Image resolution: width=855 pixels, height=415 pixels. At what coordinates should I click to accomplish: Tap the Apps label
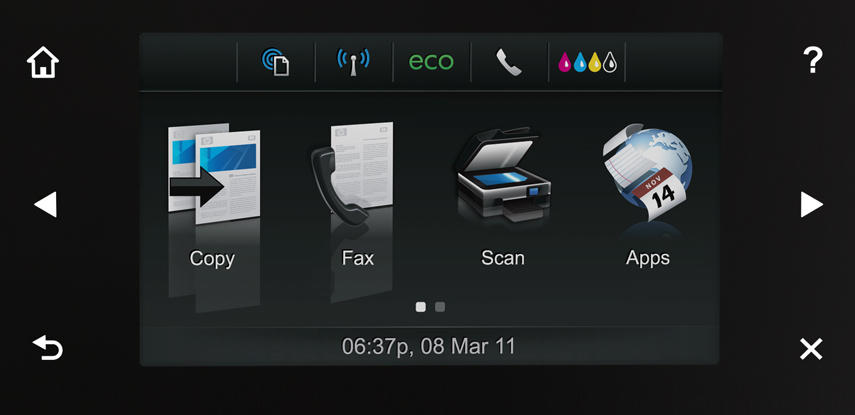click(x=648, y=258)
